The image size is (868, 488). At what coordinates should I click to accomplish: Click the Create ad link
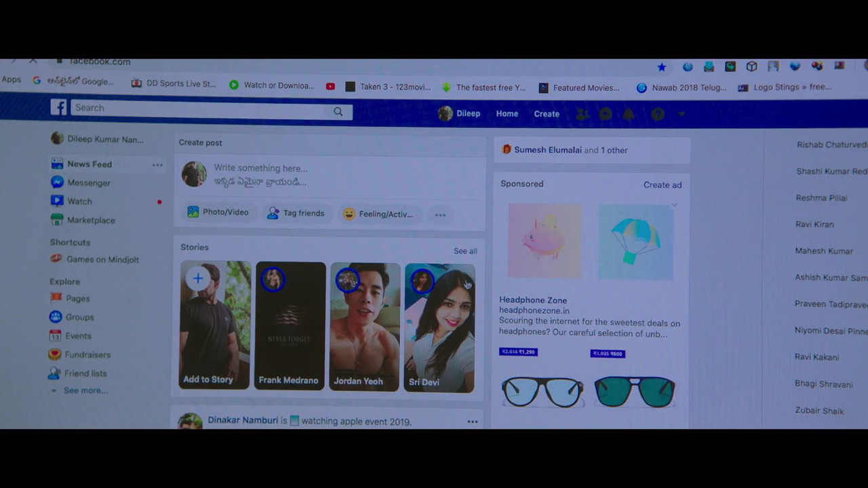coord(663,185)
